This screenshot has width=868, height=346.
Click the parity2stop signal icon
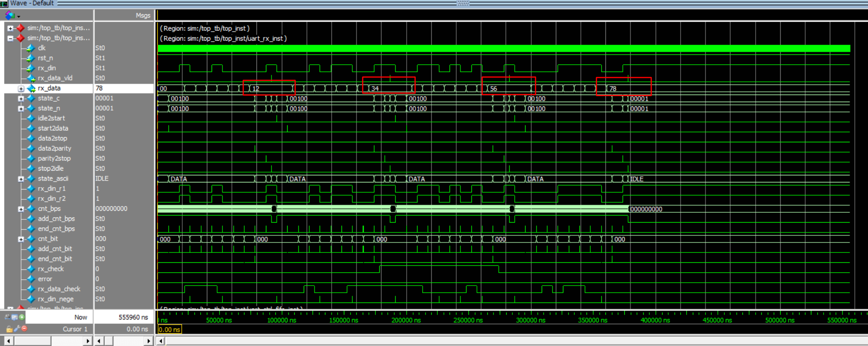tap(31, 158)
